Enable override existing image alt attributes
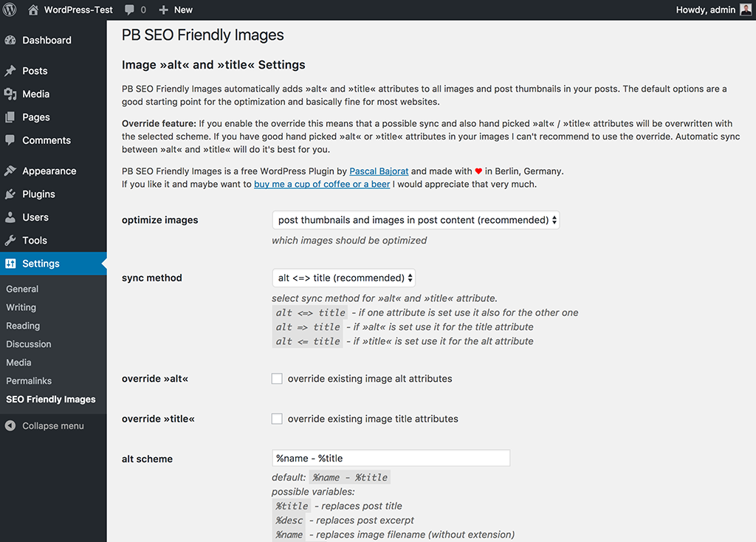756x542 pixels. tap(277, 379)
